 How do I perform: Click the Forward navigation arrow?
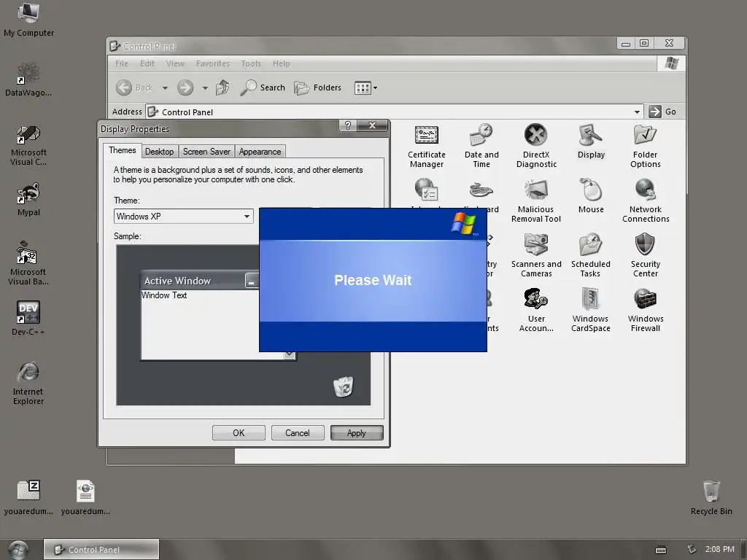[185, 87]
